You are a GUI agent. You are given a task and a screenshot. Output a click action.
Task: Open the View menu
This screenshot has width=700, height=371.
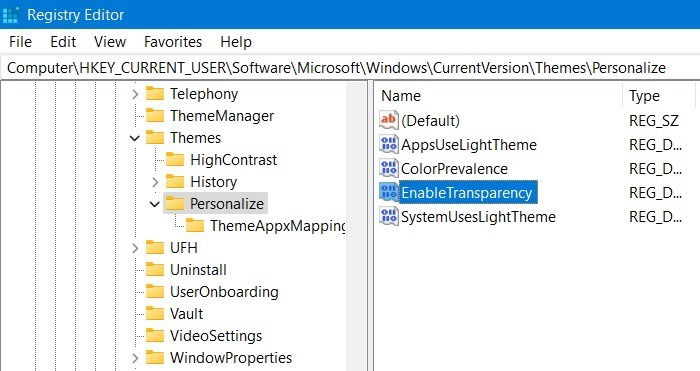110,42
